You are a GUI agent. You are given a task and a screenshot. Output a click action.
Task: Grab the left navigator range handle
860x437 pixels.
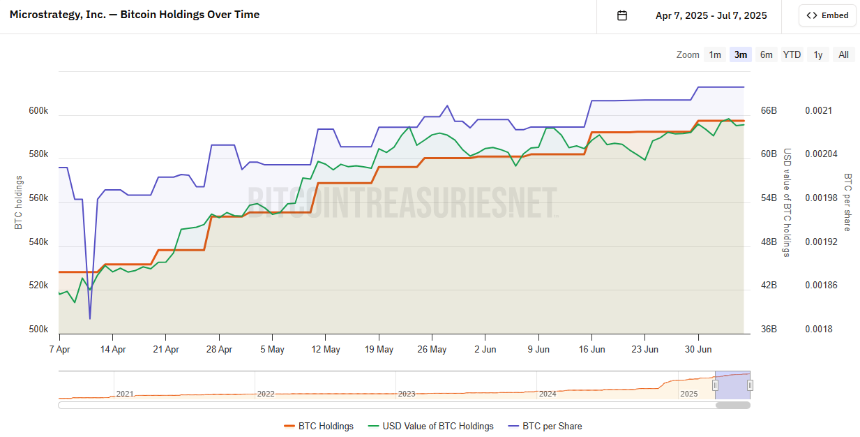(715, 385)
